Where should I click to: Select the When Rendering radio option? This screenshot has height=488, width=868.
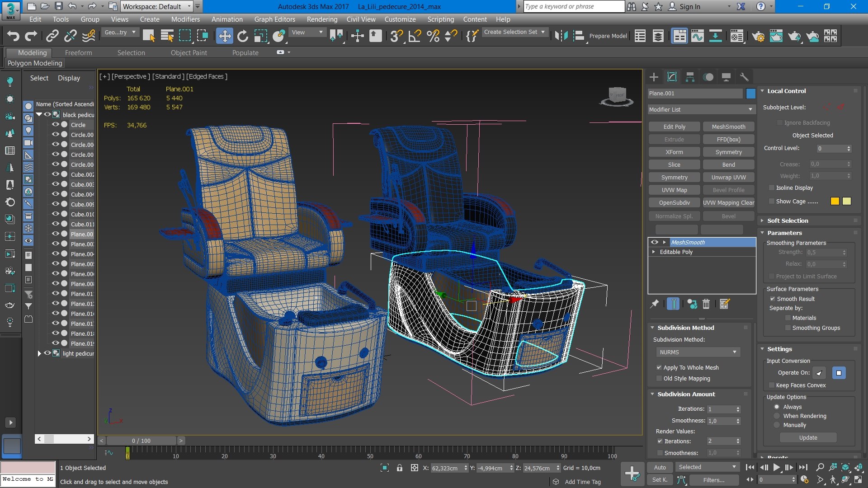click(777, 416)
